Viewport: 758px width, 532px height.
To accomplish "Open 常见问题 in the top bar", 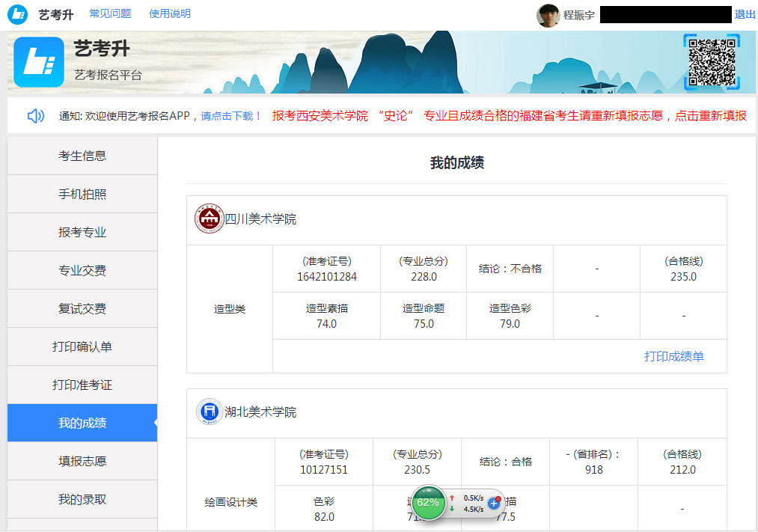I will click(110, 13).
